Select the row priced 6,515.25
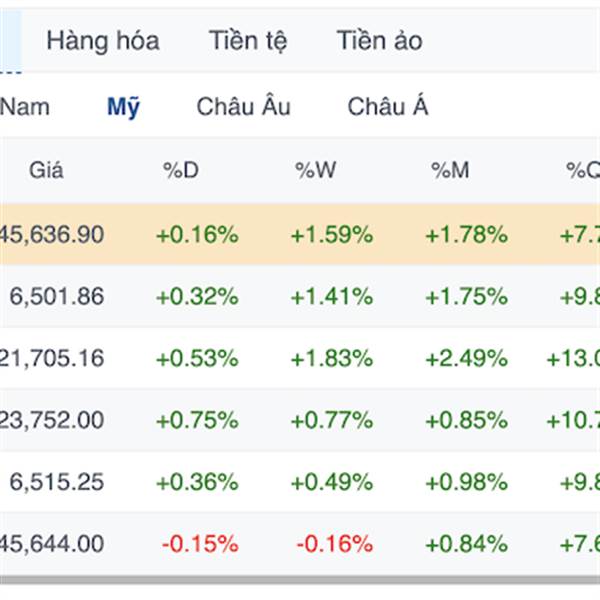This screenshot has width=600, height=600. (300, 482)
